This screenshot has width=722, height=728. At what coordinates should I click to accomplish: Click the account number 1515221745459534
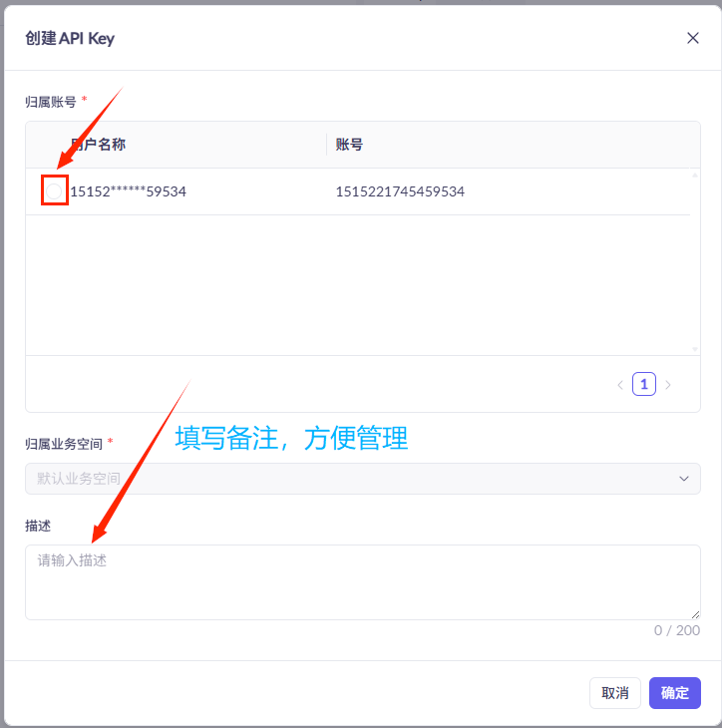pos(400,191)
